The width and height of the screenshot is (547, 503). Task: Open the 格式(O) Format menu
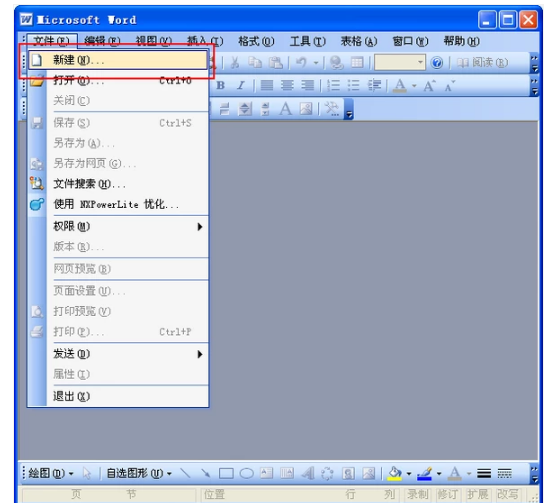256,41
